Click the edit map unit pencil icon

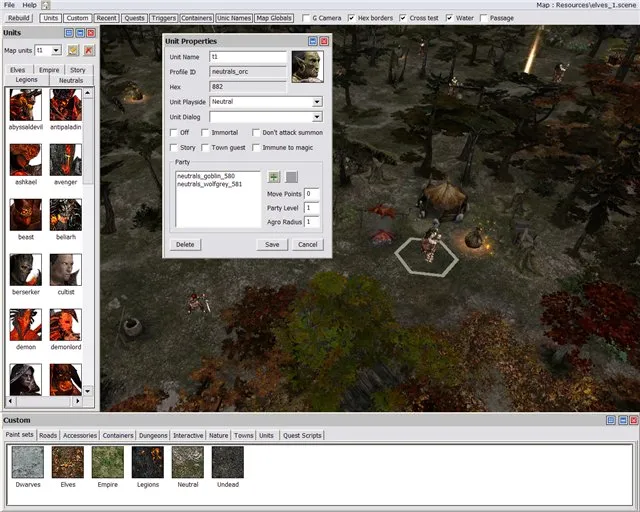click(x=73, y=50)
